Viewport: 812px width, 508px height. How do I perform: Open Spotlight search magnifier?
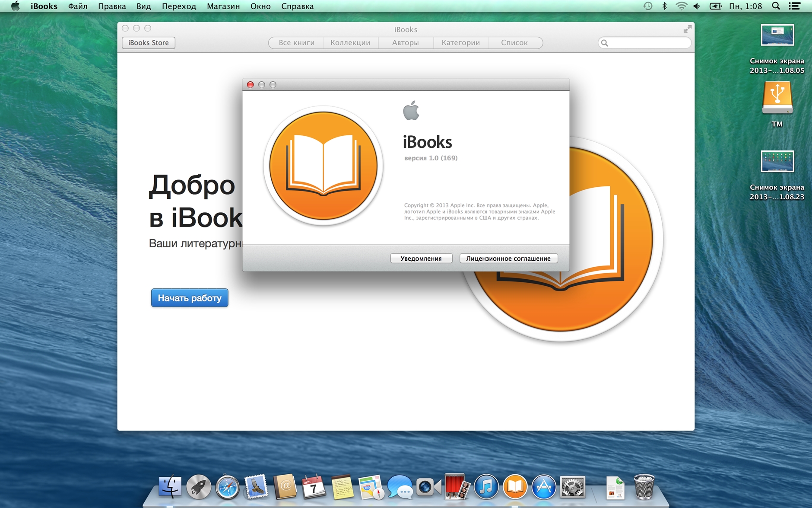coord(776,6)
